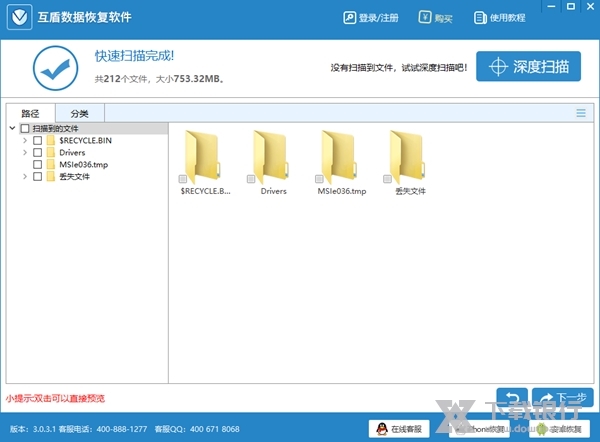
Task: Click the 没有扫描到文件 hint text
Action: tap(399, 68)
